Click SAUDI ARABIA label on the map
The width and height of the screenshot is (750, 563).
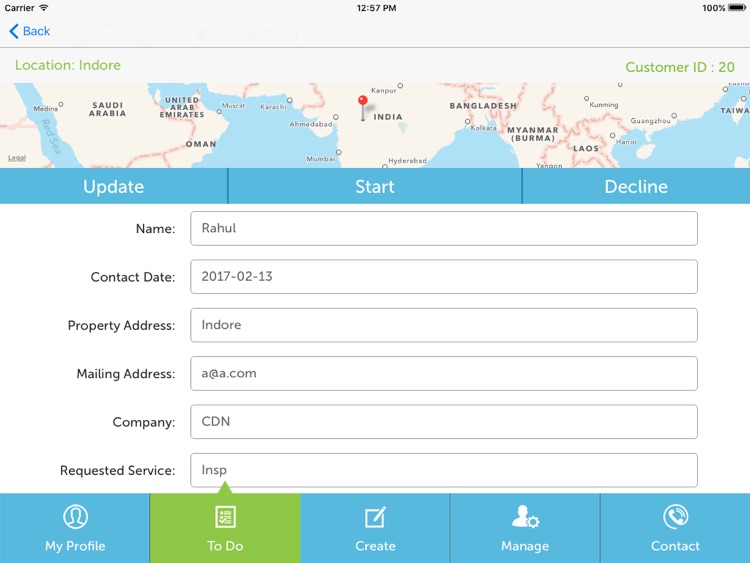(x=108, y=109)
